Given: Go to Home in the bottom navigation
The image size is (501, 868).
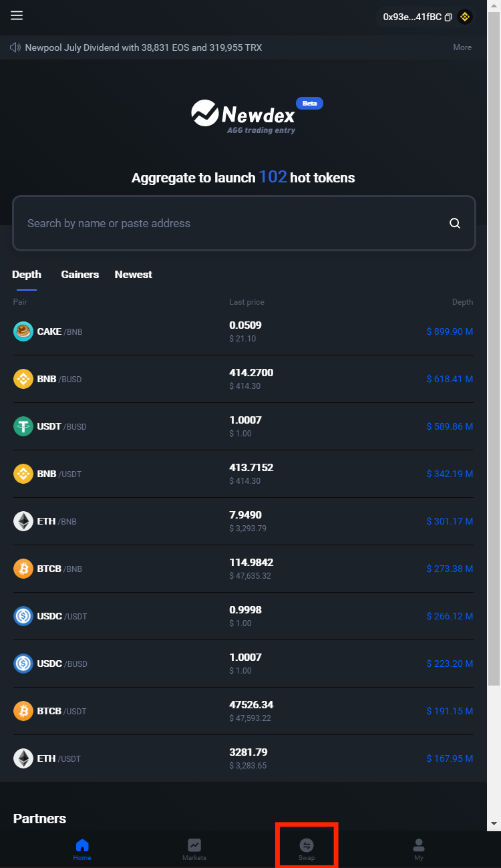Looking at the screenshot, I should pyautogui.click(x=82, y=849).
